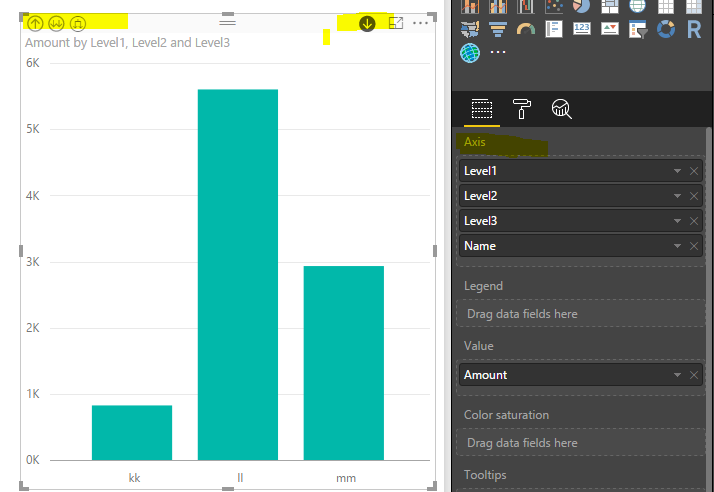Pick the Line and stacked column chart visual
The width and height of the screenshot is (714, 492).
[469, 6]
